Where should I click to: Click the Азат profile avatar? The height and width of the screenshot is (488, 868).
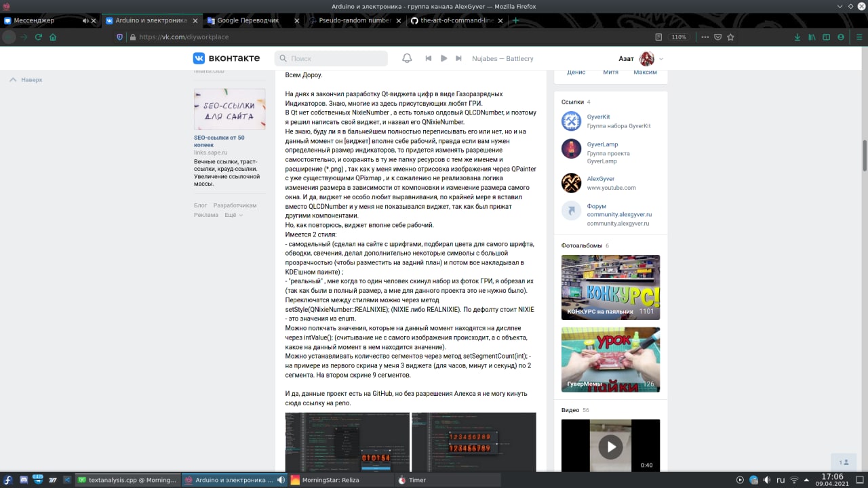[646, 58]
